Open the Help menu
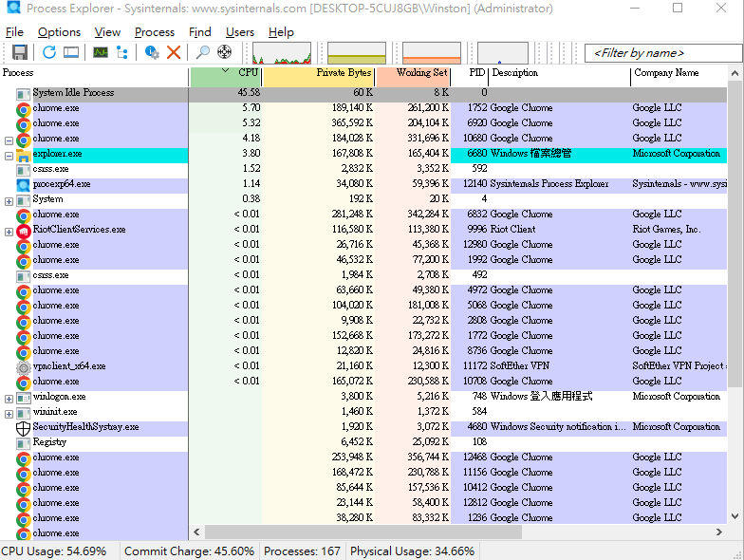744x560 pixels. tap(281, 32)
